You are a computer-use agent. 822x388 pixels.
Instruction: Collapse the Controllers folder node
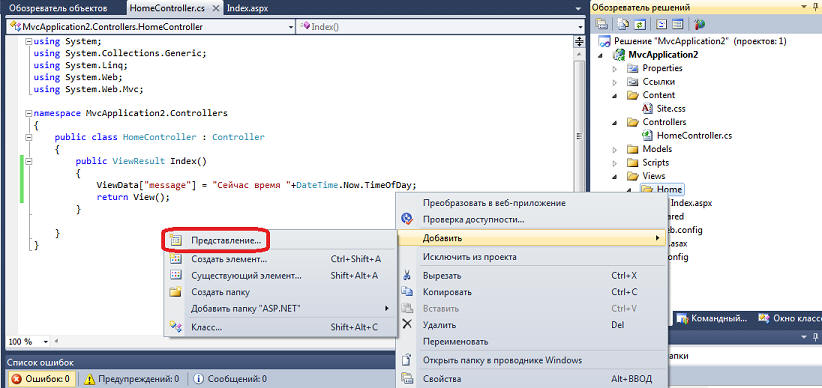615,123
